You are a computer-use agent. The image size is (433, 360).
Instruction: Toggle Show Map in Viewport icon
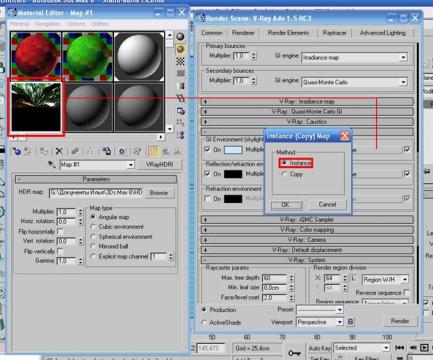137,152
